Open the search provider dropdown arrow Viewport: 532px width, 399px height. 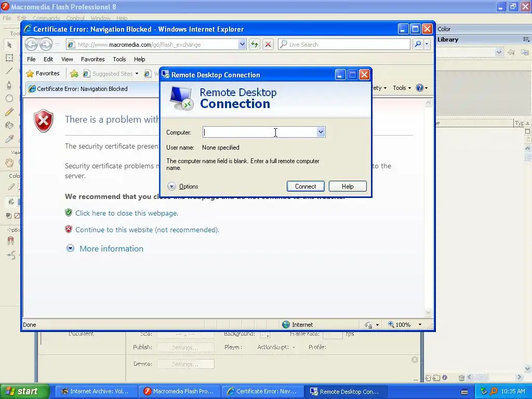(x=427, y=45)
